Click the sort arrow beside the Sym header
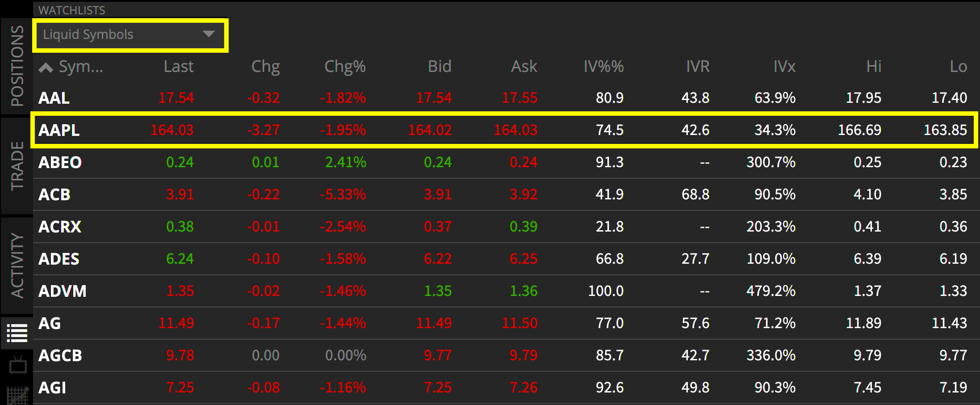Screen dimensions: 980x405 [x=46, y=67]
